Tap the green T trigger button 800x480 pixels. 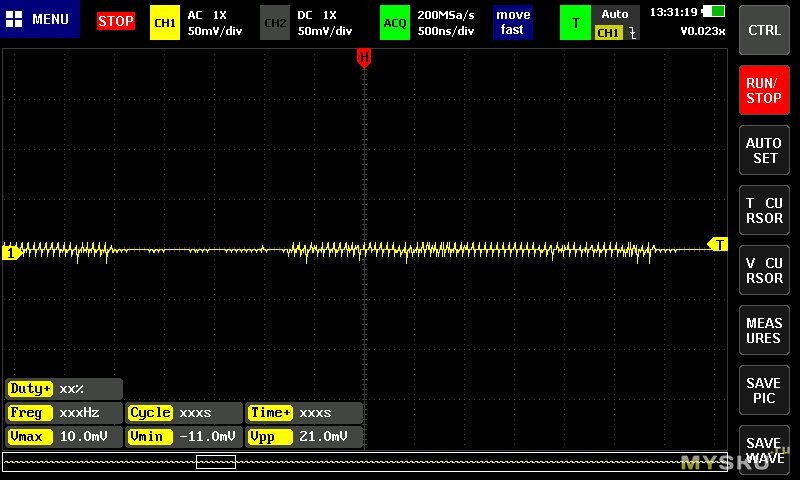point(575,23)
